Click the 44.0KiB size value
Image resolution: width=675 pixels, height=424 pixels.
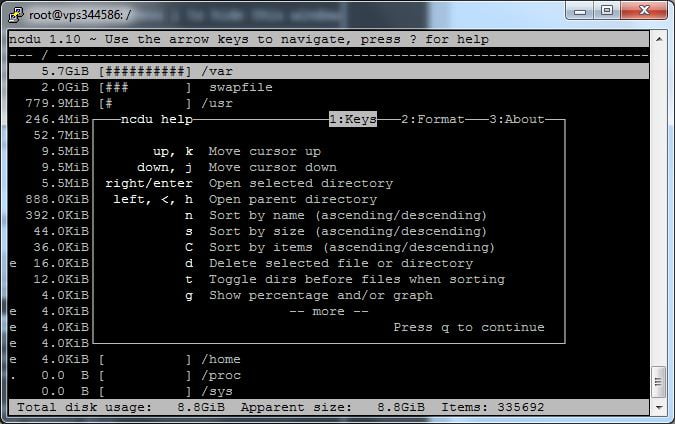point(61,231)
